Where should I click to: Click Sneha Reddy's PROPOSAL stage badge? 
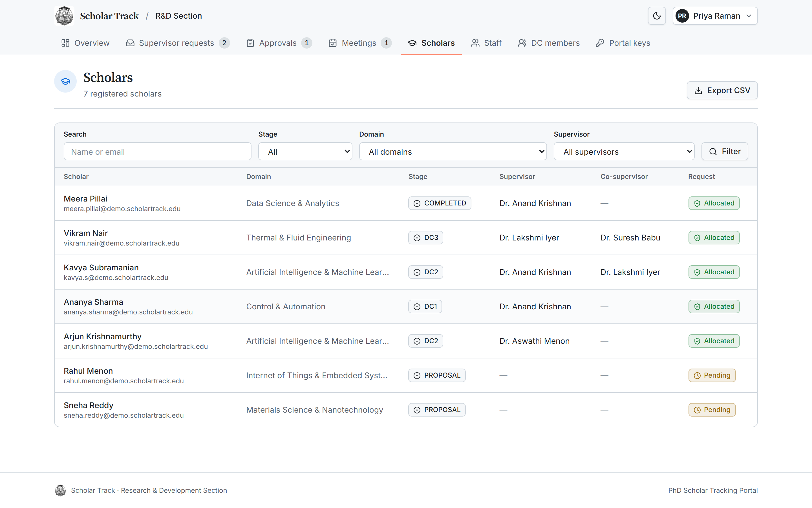(x=437, y=410)
